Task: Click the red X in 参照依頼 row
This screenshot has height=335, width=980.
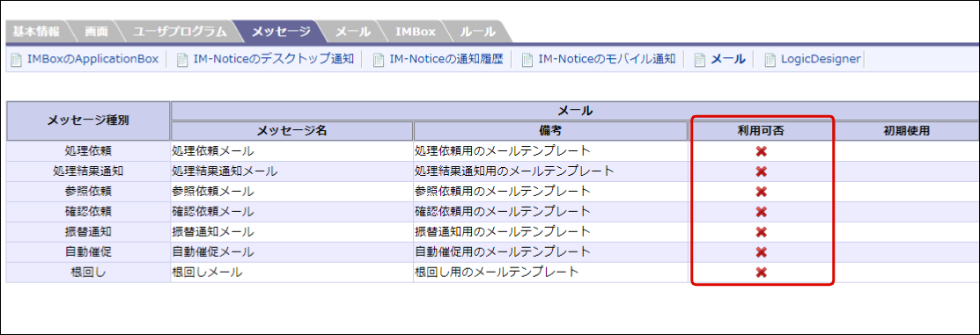Action: [x=762, y=192]
